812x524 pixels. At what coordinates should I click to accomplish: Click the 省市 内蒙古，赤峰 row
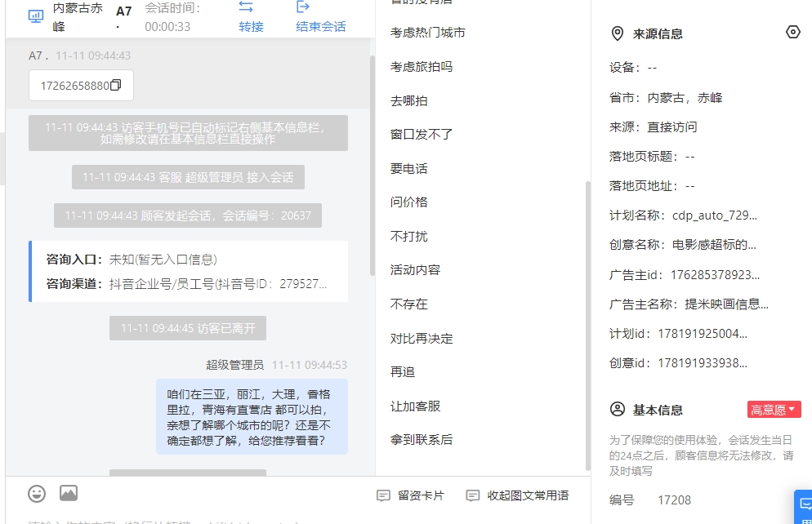[x=666, y=98]
